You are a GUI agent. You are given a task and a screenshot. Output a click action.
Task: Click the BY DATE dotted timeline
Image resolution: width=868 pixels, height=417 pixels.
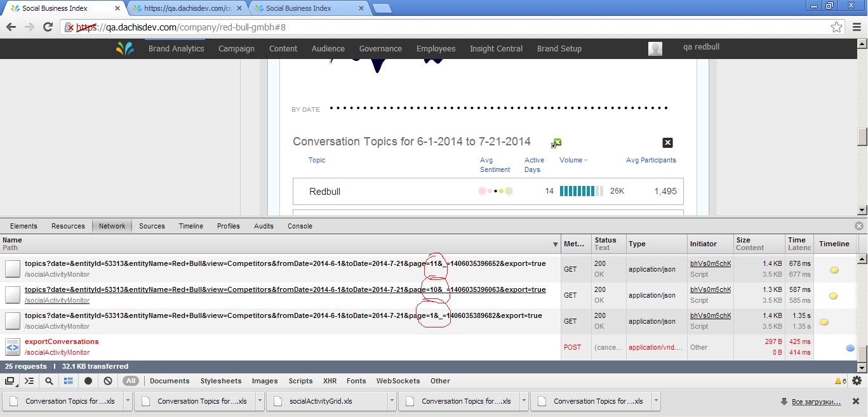click(x=498, y=108)
